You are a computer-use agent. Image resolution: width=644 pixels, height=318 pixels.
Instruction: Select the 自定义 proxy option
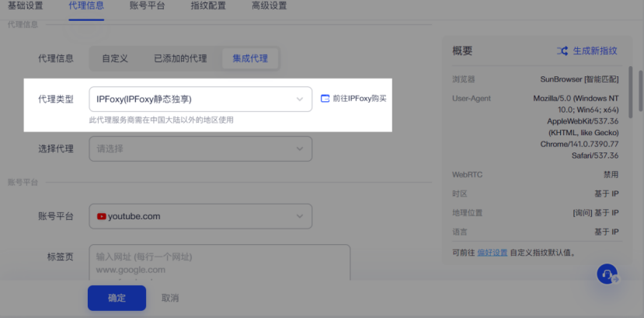click(115, 58)
